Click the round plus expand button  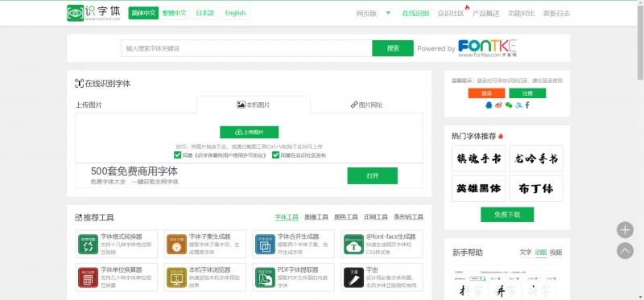(x=625, y=230)
